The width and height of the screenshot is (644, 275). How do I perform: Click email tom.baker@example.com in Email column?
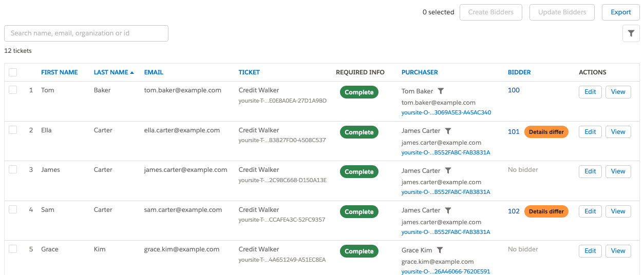(183, 90)
